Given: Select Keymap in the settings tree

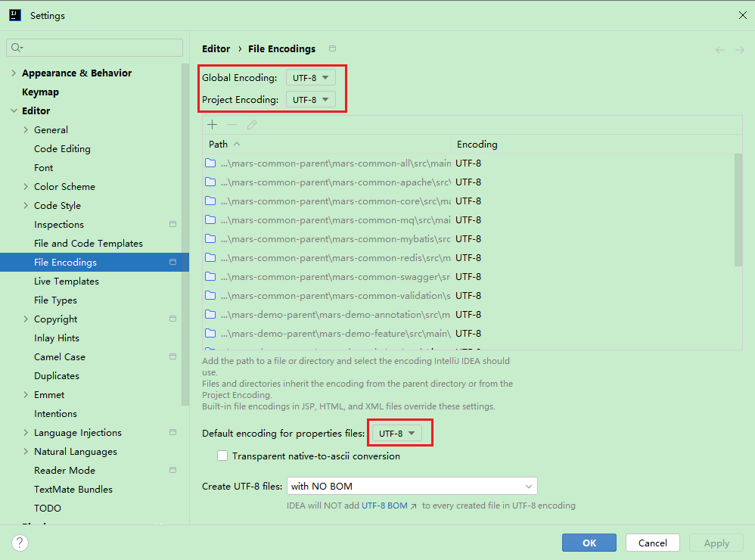Looking at the screenshot, I should 40,92.
